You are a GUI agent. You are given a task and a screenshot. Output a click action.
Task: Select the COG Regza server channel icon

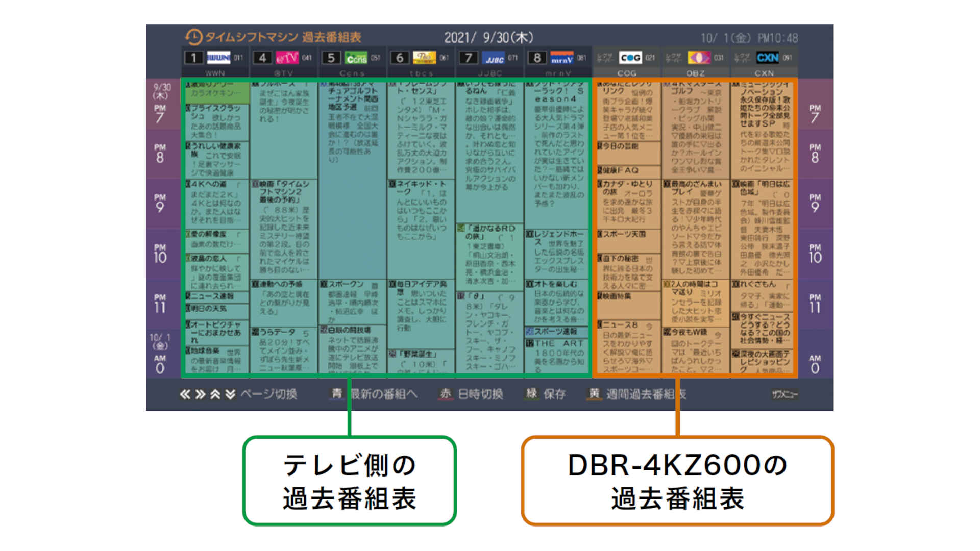[x=630, y=58]
